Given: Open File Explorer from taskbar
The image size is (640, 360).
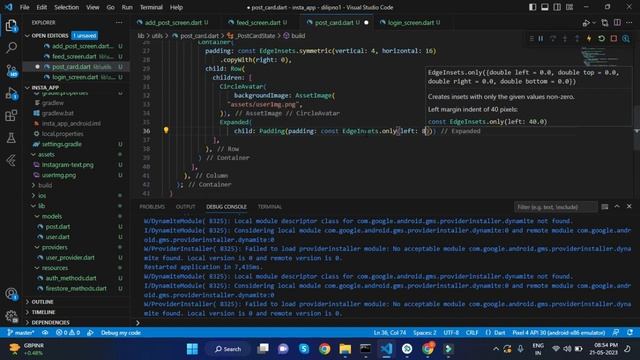Looking at the screenshot, I should pyautogui.click(x=345, y=349).
